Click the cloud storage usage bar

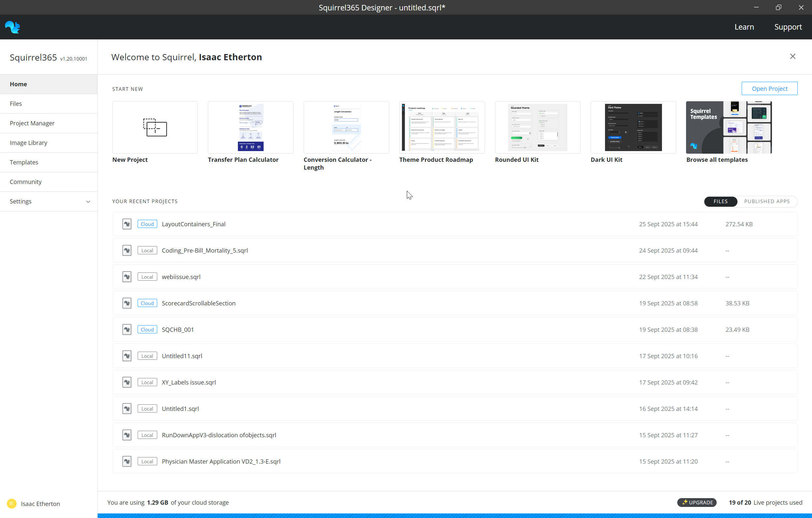pos(454,515)
